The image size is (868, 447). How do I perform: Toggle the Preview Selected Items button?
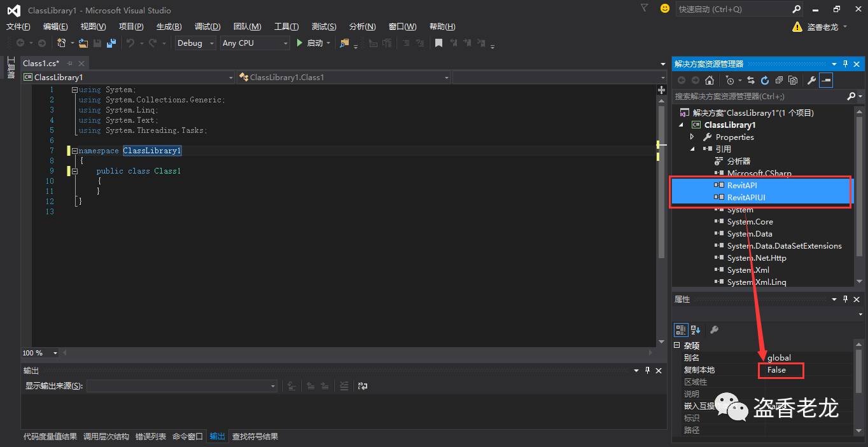click(826, 80)
